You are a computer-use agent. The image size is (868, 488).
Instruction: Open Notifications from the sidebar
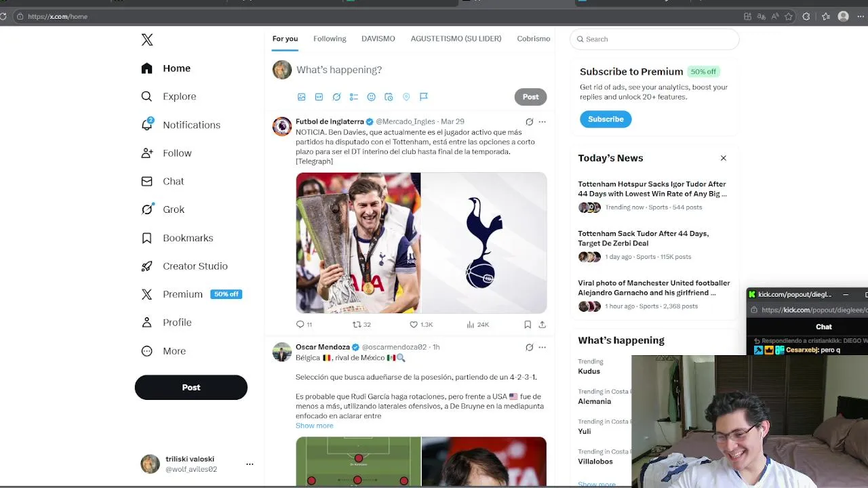coord(181,125)
